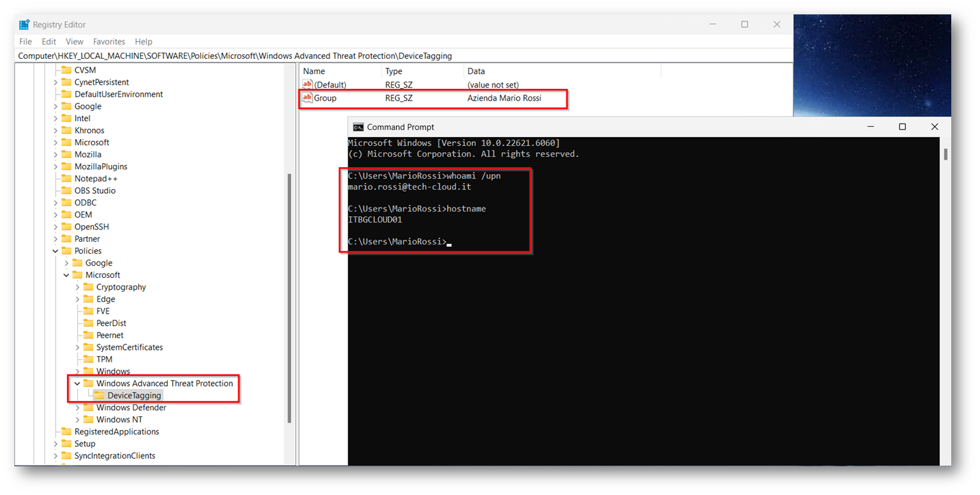Open the View menu

point(75,42)
